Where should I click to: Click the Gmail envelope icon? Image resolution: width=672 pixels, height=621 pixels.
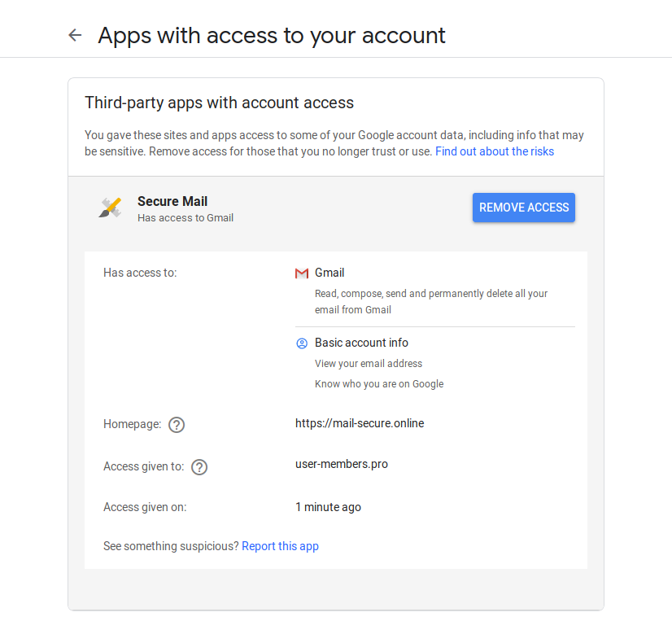(x=302, y=273)
